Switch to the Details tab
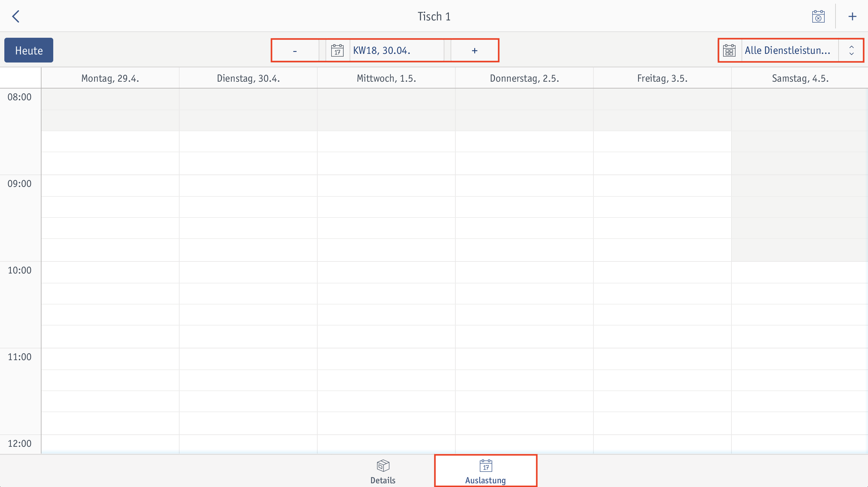 (383, 472)
